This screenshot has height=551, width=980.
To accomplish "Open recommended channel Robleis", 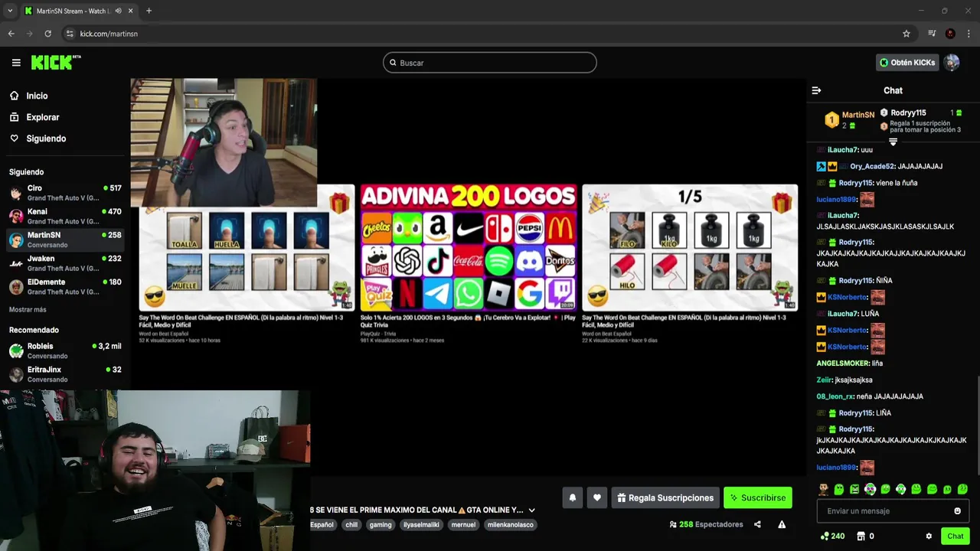I will point(65,351).
